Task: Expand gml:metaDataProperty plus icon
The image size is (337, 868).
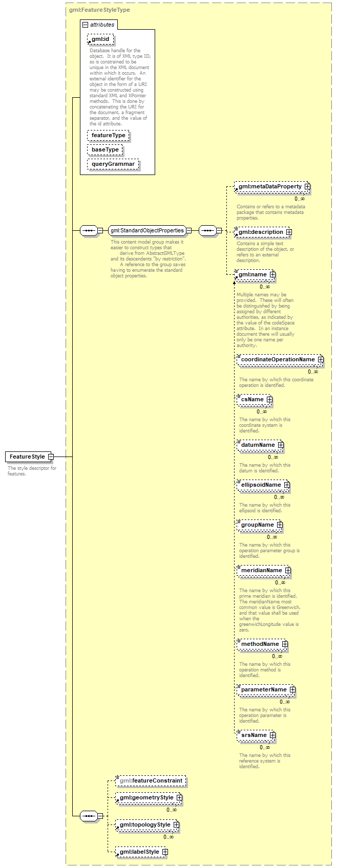Action: click(307, 187)
